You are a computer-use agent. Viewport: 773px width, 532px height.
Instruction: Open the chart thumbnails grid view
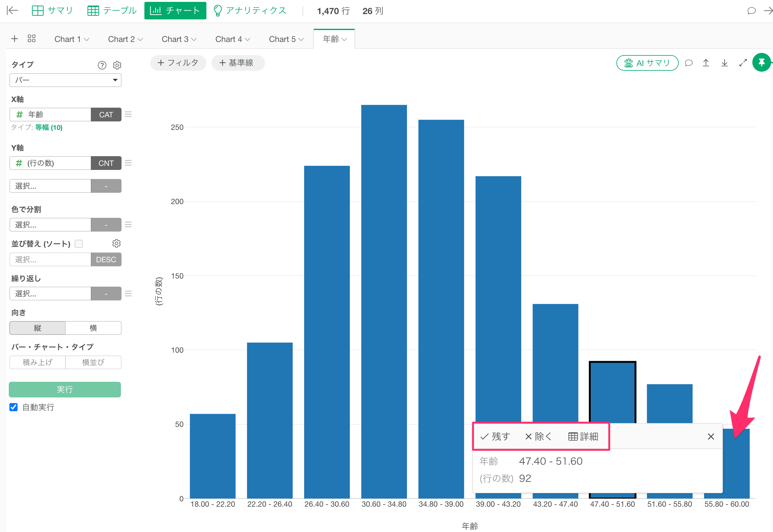(x=32, y=39)
